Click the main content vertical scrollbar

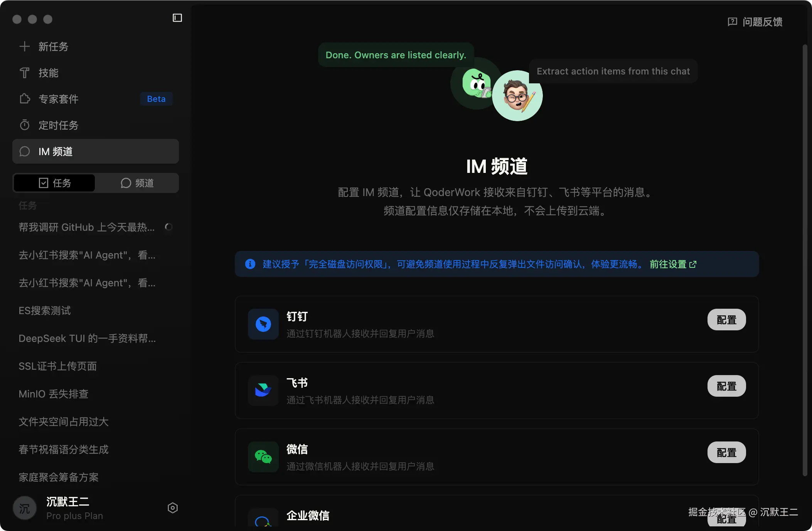805,260
